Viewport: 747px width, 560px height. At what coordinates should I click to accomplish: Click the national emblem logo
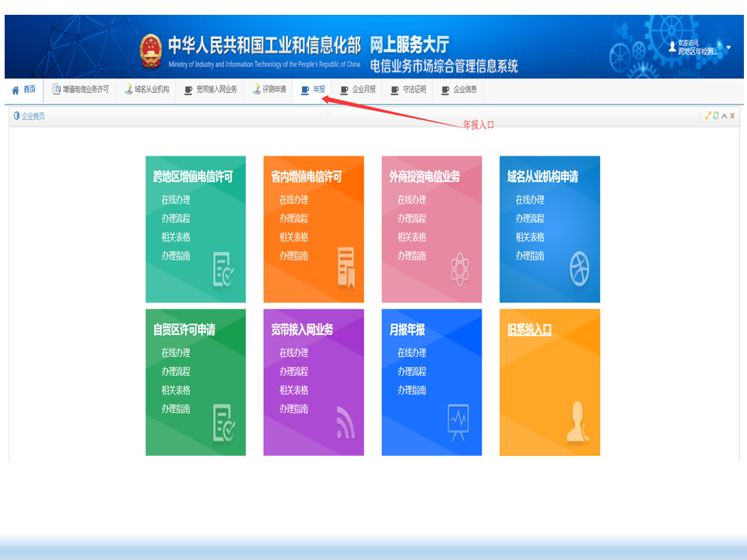(x=151, y=51)
